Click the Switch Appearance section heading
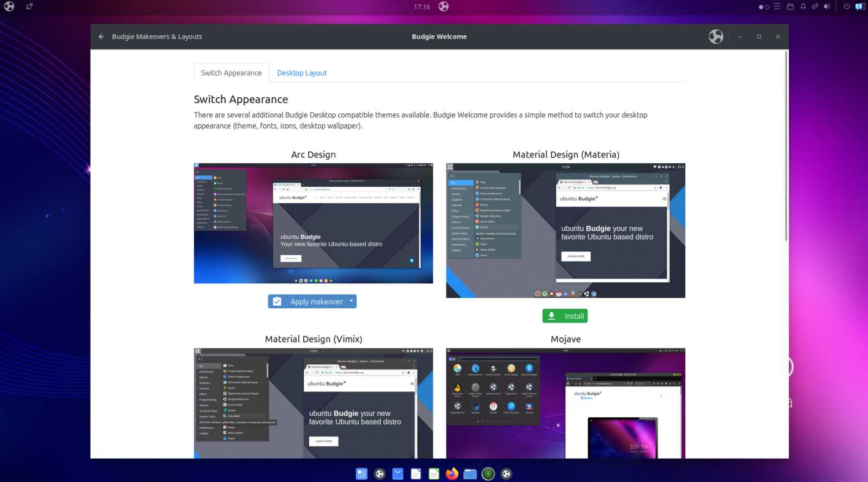Viewport: 868px width, 482px height. pyautogui.click(x=241, y=99)
